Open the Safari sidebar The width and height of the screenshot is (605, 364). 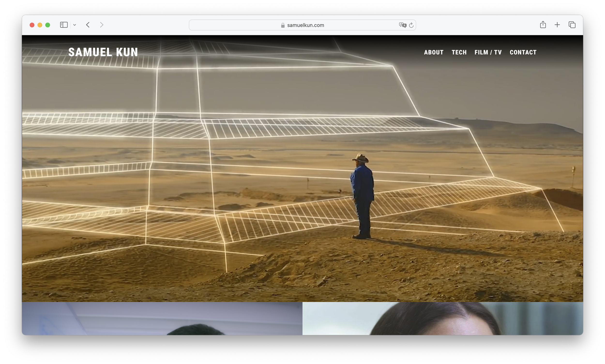(64, 25)
